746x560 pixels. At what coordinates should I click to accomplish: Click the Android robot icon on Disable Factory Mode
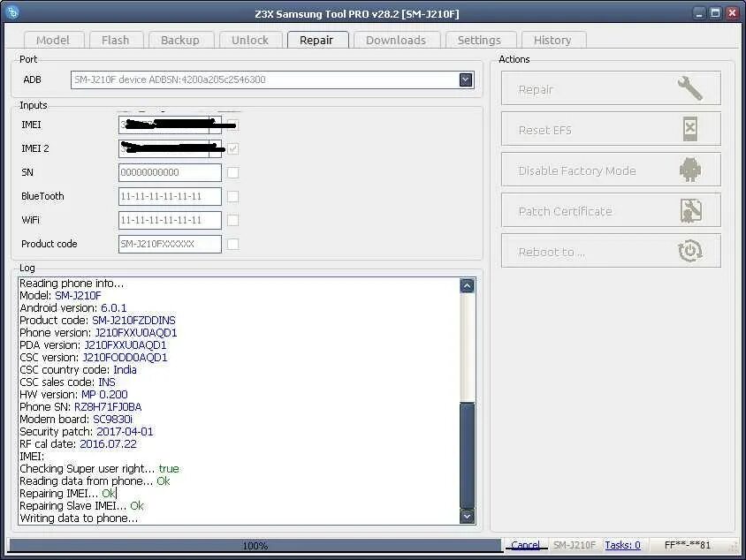click(689, 170)
